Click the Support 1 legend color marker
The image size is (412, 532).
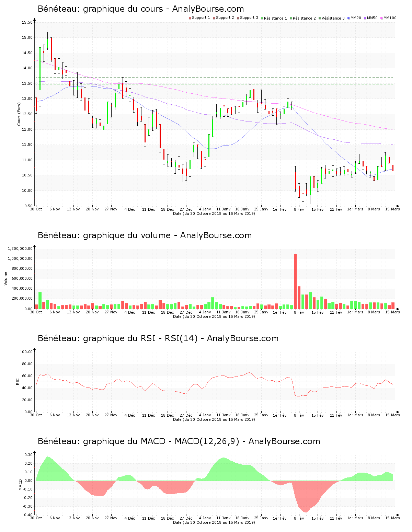(x=190, y=18)
